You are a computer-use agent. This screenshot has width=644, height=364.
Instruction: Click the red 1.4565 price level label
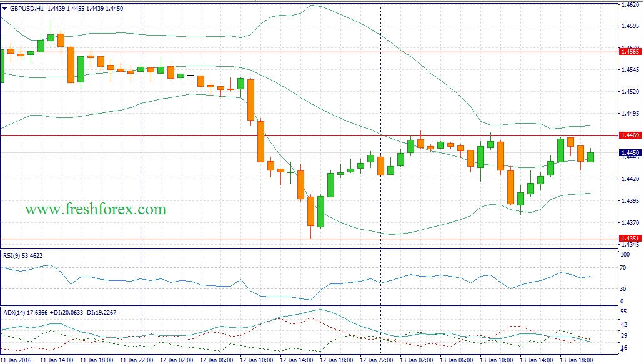coord(628,52)
